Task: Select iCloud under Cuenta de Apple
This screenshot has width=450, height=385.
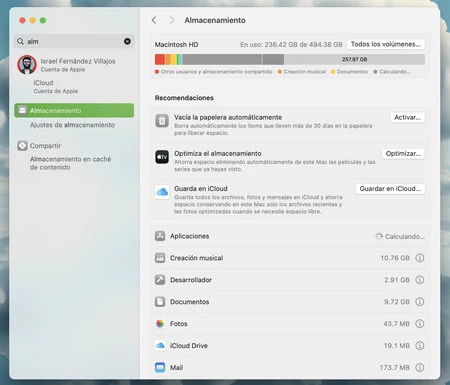Action: tap(55, 86)
